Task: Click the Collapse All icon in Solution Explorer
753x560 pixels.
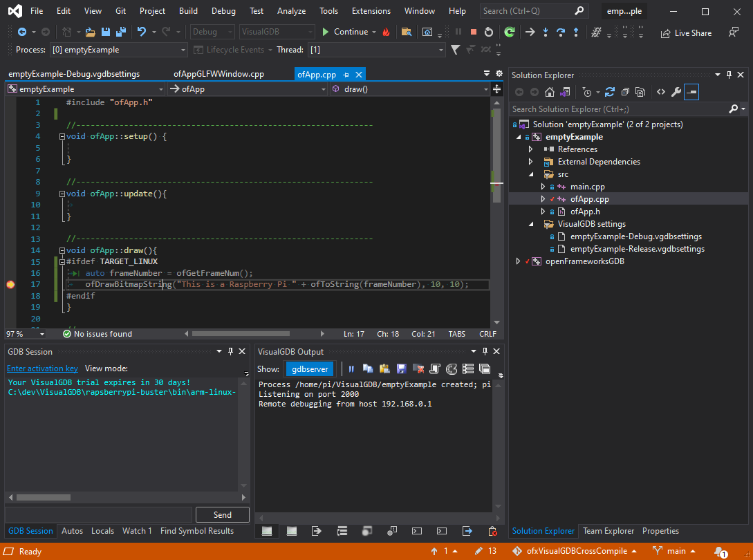Action: [x=625, y=92]
